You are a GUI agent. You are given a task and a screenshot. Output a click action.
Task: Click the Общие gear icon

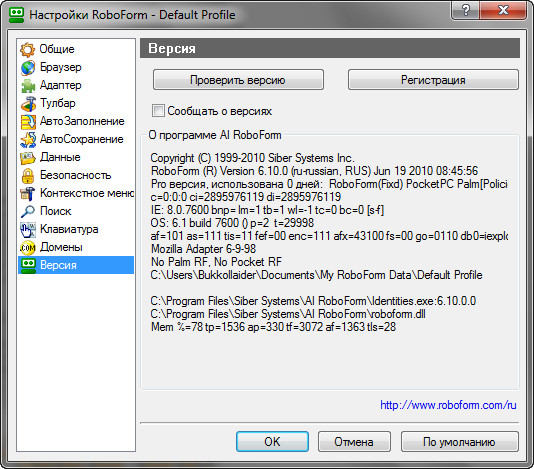click(x=28, y=50)
